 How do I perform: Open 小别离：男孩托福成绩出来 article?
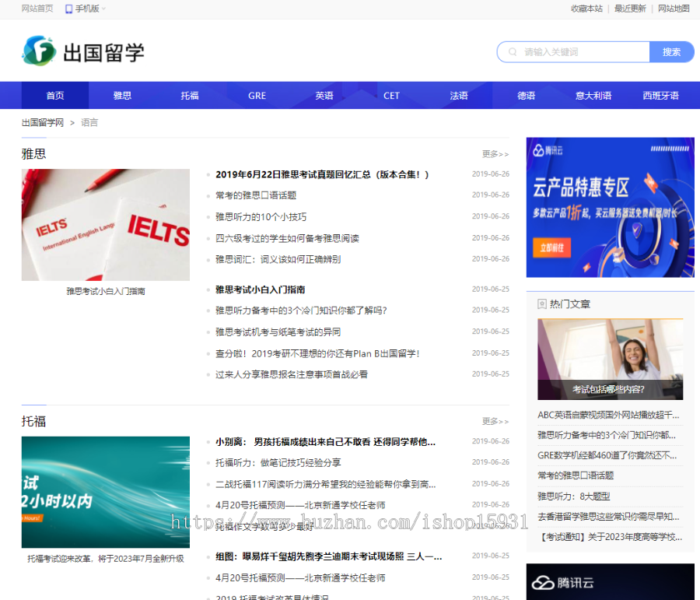325,442
